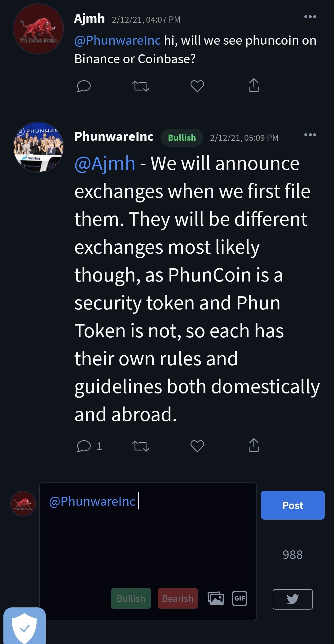Screen dimensions: 334x644
Task: Open the @PhunwareInc mention in Ajmh's post
Action: point(117,40)
